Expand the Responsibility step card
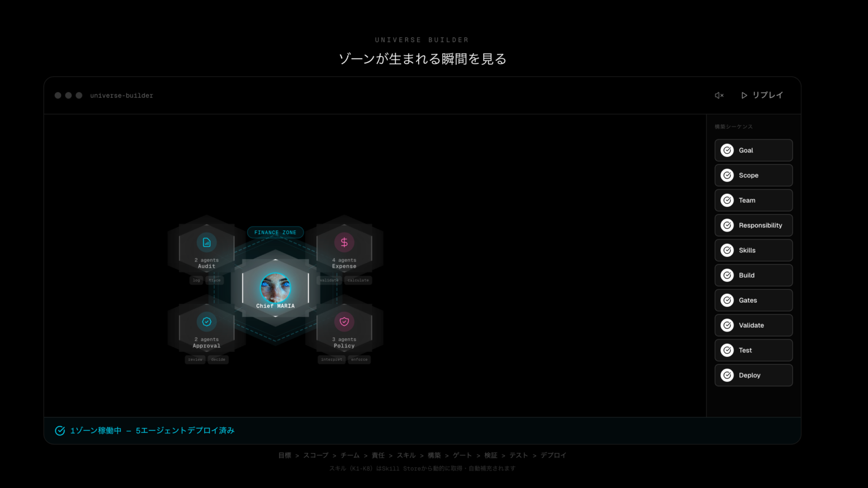 (x=753, y=225)
